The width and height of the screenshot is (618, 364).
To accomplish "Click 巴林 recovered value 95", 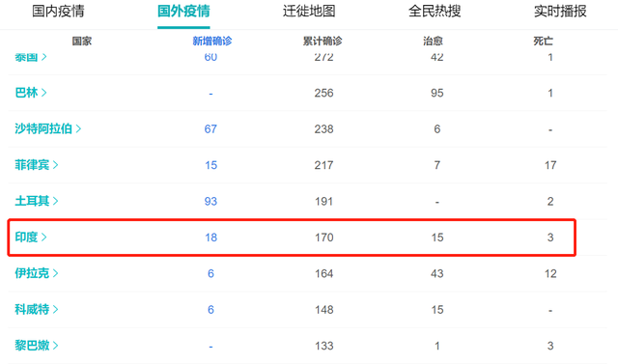I will (437, 93).
